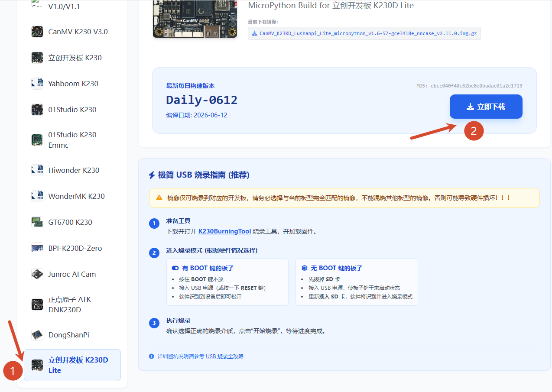Click toggle icon for 有 BOOT 键的板子
The width and height of the screenshot is (552, 392).
click(175, 268)
